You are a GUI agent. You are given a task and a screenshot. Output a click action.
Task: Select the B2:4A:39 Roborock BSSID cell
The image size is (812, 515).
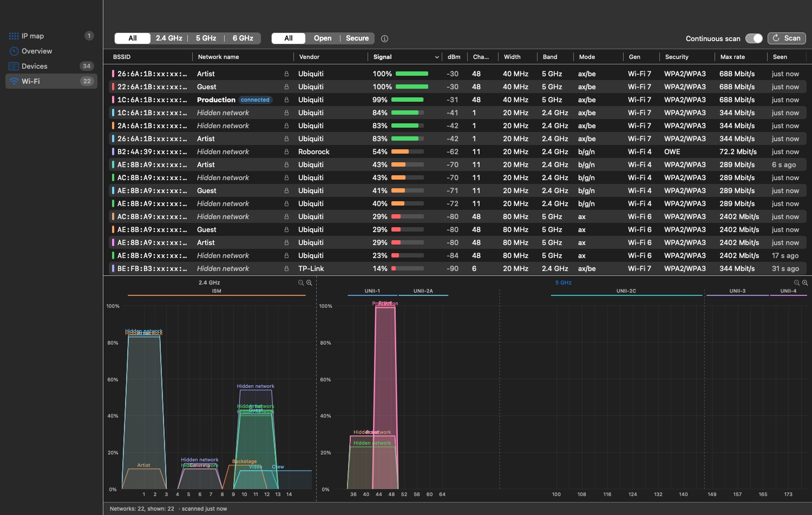click(x=152, y=151)
